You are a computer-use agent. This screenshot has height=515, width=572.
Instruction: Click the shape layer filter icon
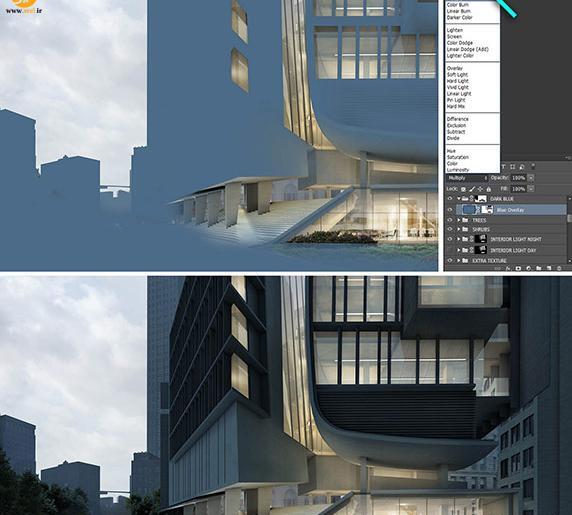tap(513, 167)
